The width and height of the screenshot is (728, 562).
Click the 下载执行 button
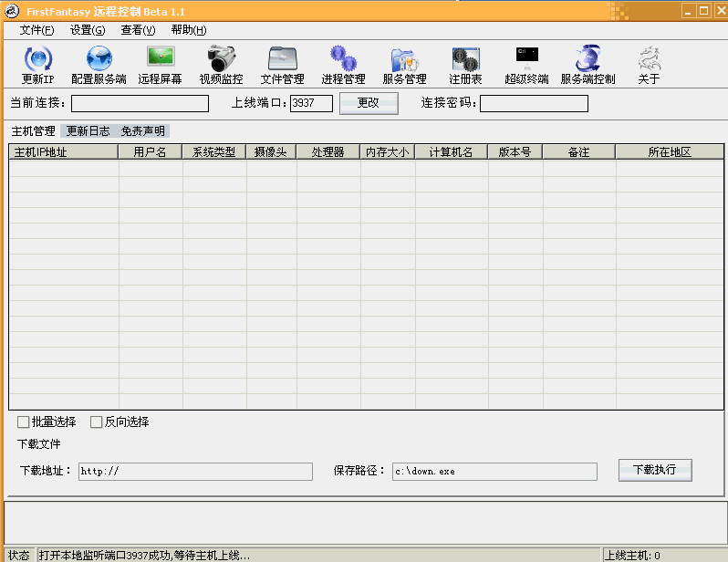click(x=654, y=470)
